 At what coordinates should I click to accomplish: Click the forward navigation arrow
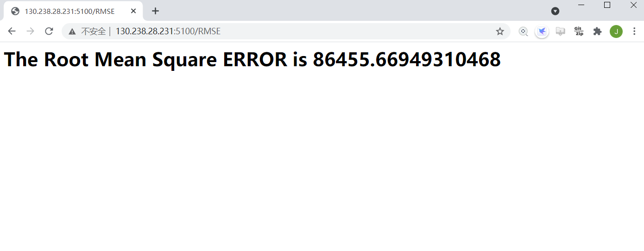point(30,31)
